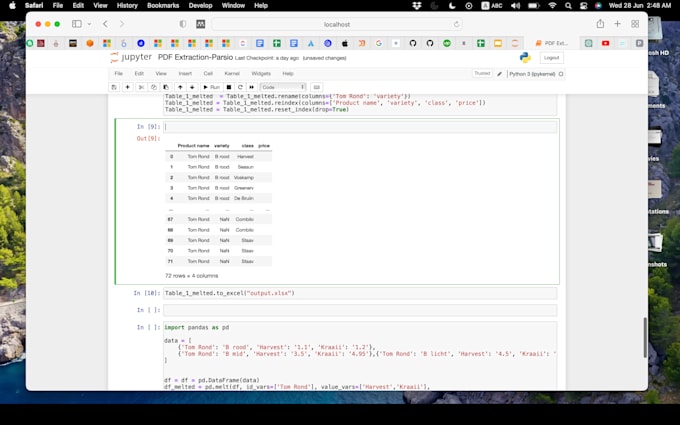The image size is (680, 425).
Task: Restart kernel and re-run whole notebook icon
Action: pos(252,87)
